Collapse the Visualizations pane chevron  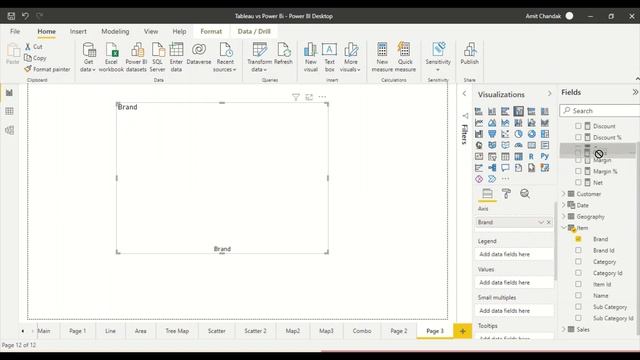pyautogui.click(x=549, y=94)
